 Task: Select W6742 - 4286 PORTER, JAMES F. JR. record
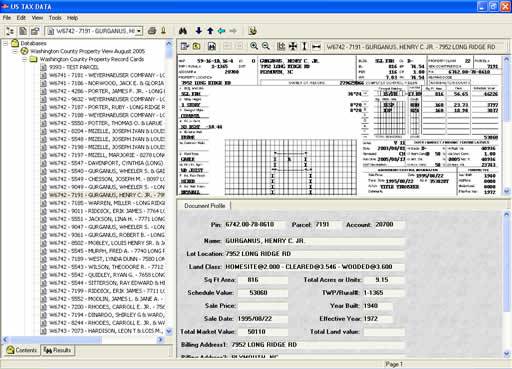point(107,91)
